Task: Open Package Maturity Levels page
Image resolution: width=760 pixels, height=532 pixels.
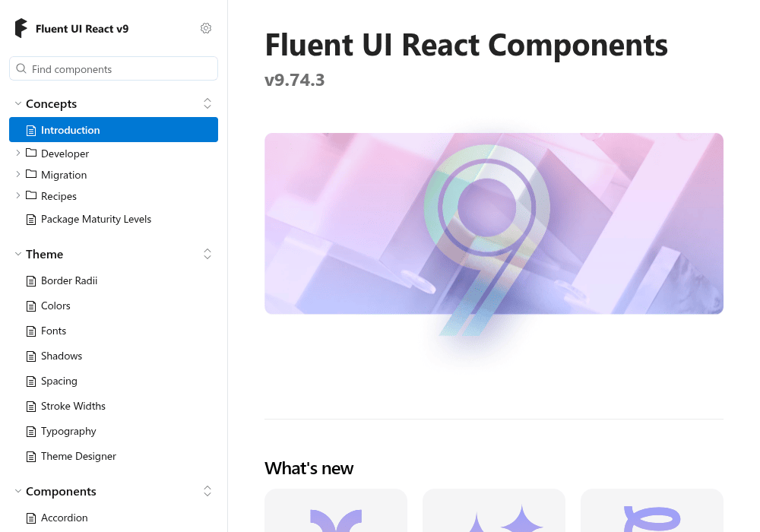Action: pyautogui.click(x=96, y=219)
